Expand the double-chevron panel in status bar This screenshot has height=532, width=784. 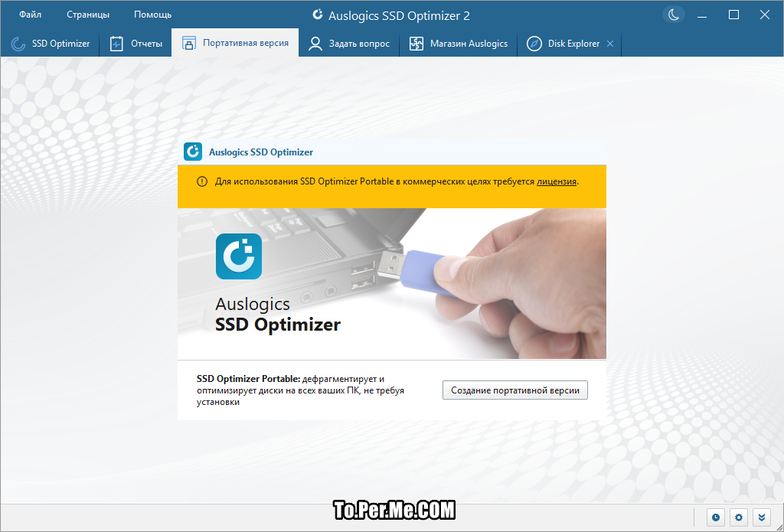pos(762,517)
